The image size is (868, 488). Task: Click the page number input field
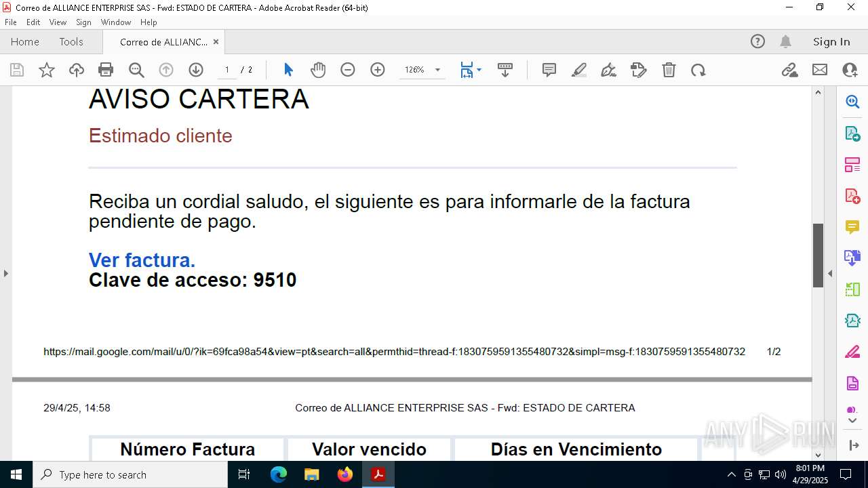227,70
